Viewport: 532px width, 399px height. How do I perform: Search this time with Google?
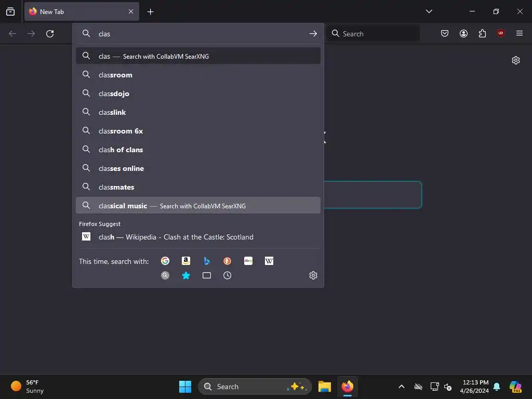click(165, 261)
